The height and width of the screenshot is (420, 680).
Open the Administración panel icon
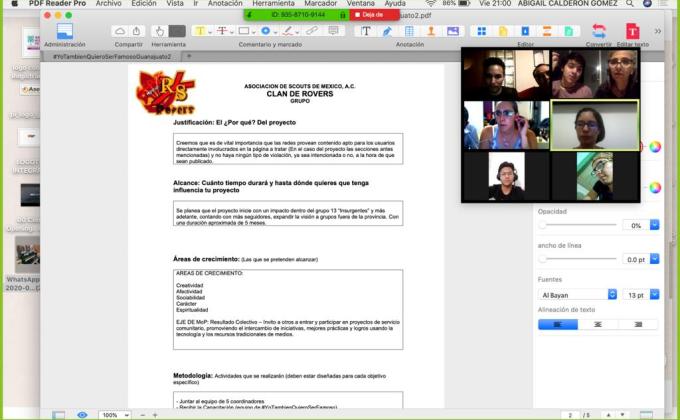click(65, 31)
